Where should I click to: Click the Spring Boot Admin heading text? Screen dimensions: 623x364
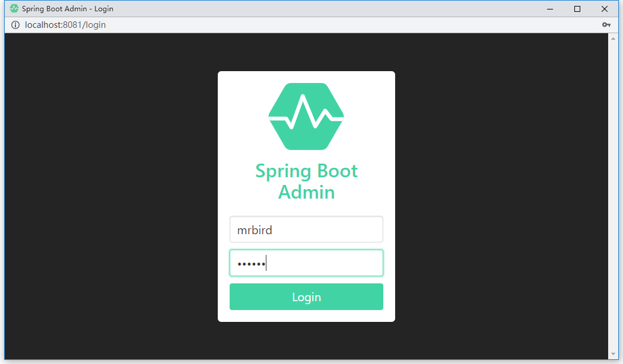[x=306, y=181]
